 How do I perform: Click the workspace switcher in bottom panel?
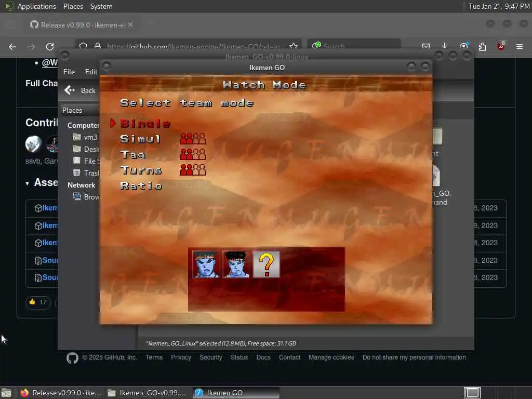point(472,393)
